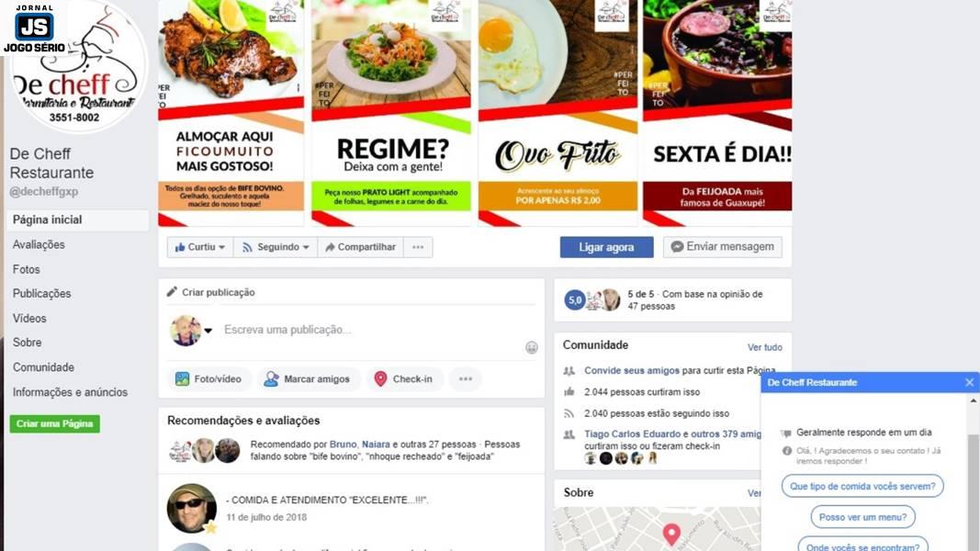Click the map location pin in Sobre
The image size is (980, 551).
point(671,534)
